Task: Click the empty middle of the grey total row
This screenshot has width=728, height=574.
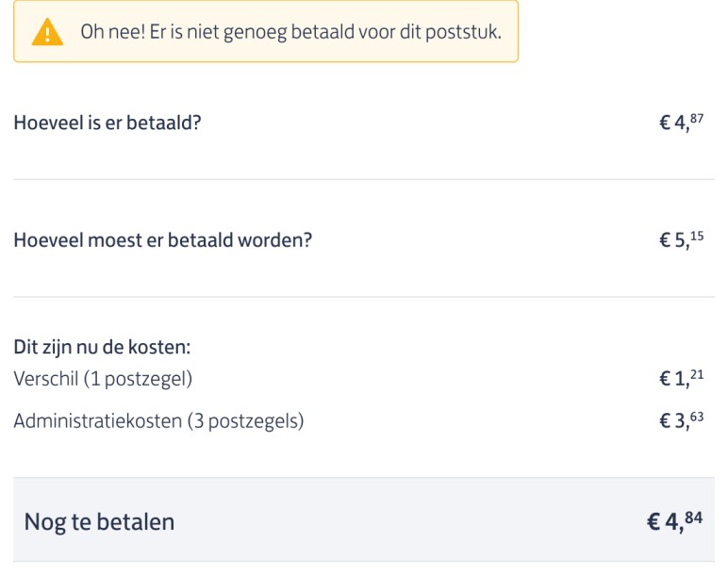Action: 396,520
